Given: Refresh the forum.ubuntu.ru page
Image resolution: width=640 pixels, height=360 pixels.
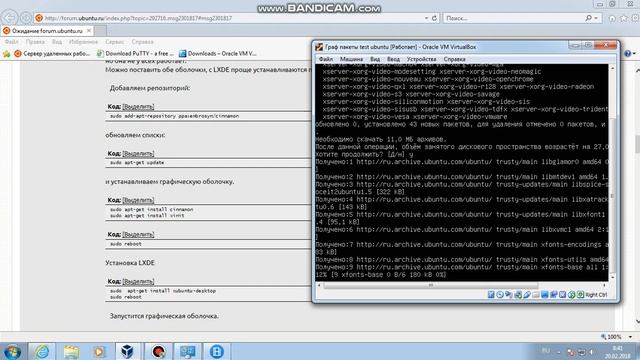Looking at the screenshot, I should [434, 18].
